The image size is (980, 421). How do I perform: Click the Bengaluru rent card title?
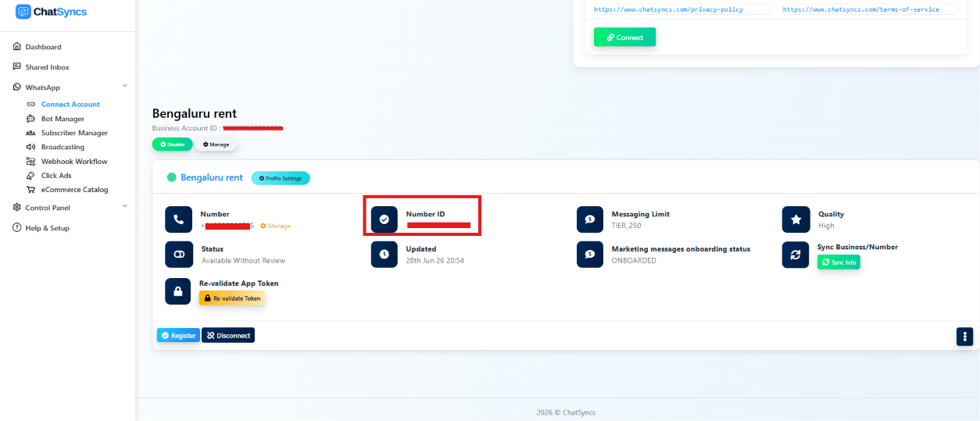(x=212, y=177)
